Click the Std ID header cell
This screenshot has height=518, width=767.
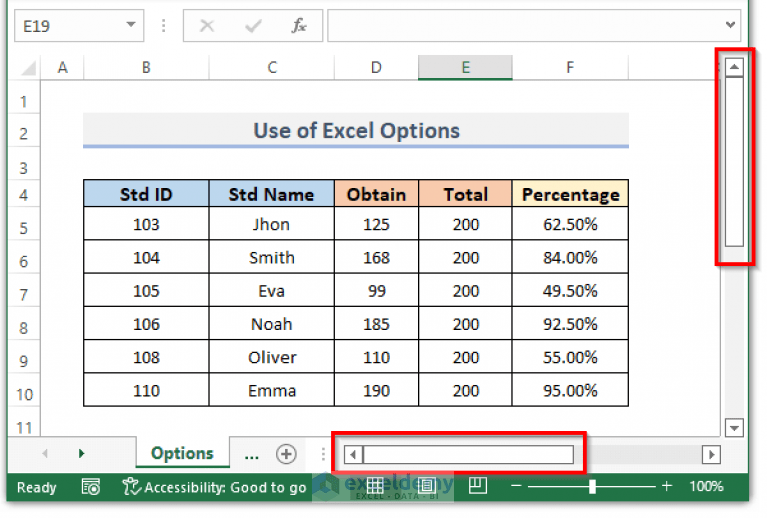(147, 195)
